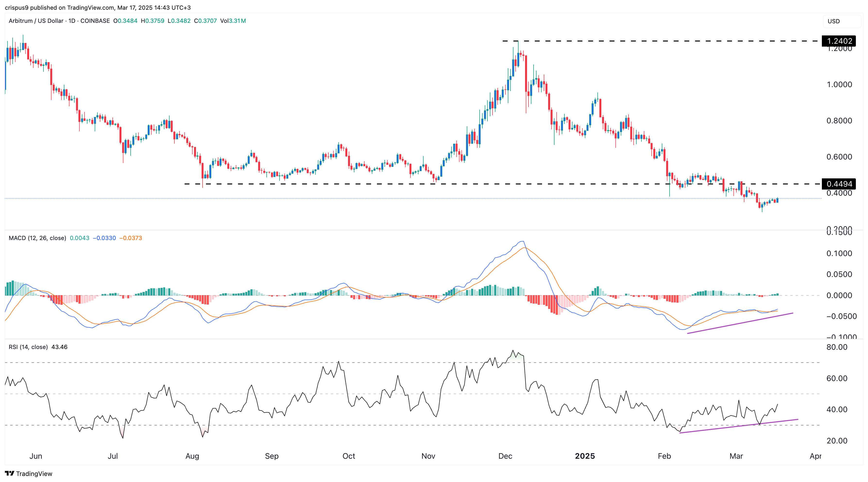Click the TradingView wordmark at bottom left

click(34, 474)
